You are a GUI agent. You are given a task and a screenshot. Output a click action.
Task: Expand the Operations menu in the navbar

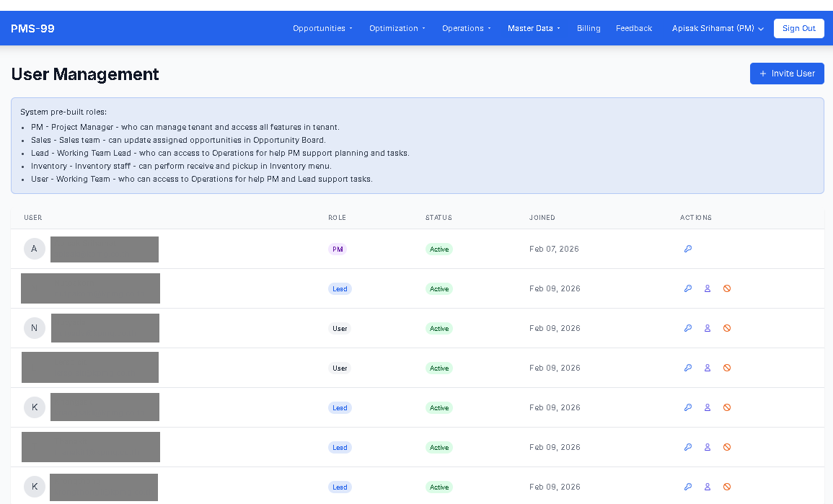(x=466, y=28)
